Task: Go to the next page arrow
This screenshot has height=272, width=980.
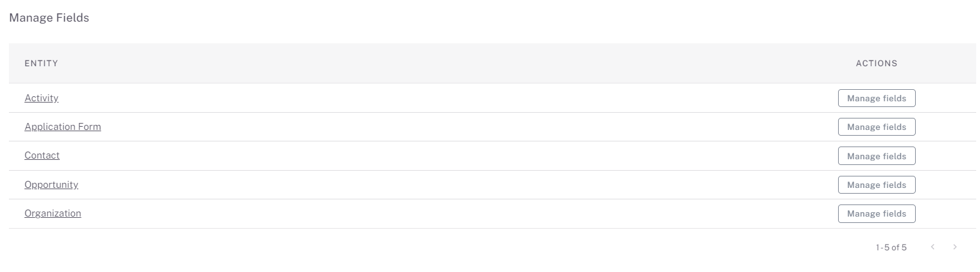Action: (x=955, y=247)
